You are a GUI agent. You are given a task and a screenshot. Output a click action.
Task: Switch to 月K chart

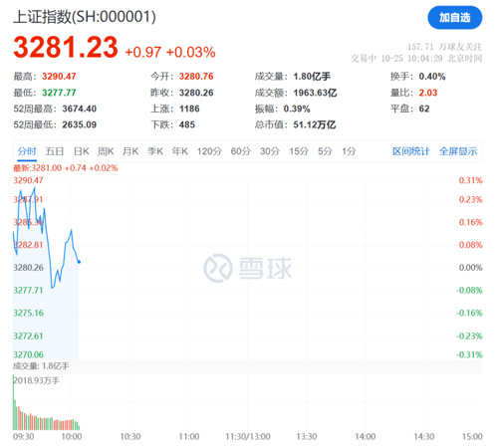pyautogui.click(x=130, y=151)
